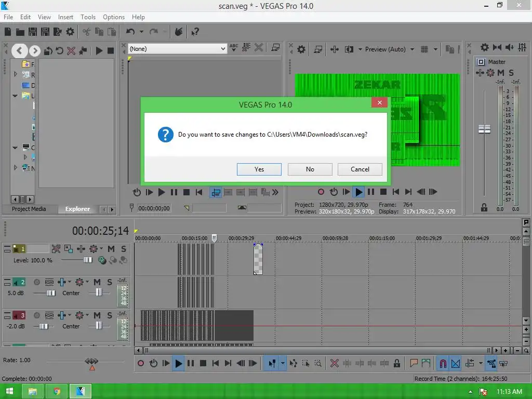This screenshot has height=399, width=532.
Task: Open the Edit menu
Action: point(25,17)
